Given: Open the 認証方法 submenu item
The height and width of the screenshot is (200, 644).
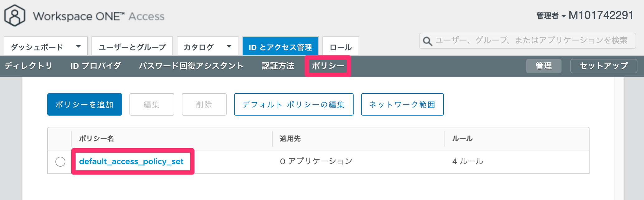Looking at the screenshot, I should pyautogui.click(x=278, y=66).
